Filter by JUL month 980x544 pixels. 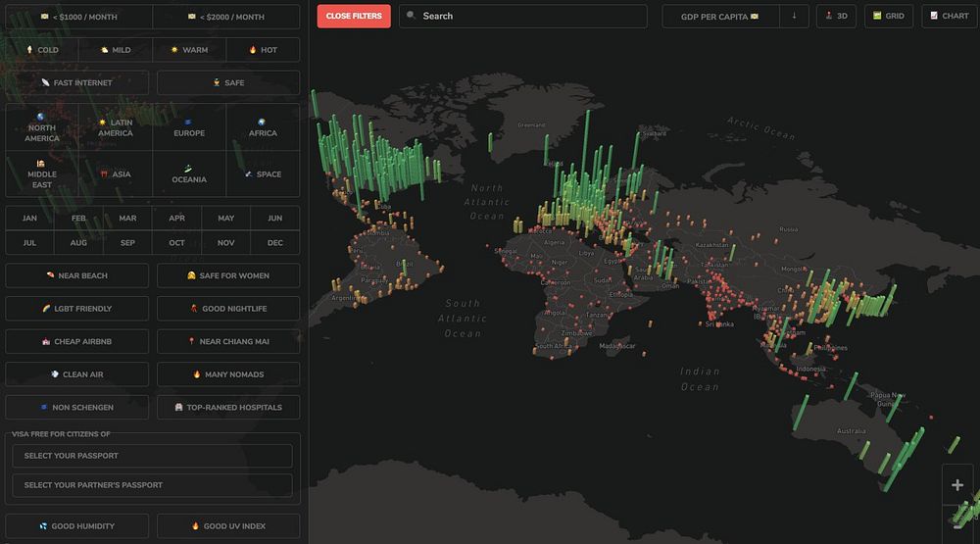pyautogui.click(x=29, y=243)
